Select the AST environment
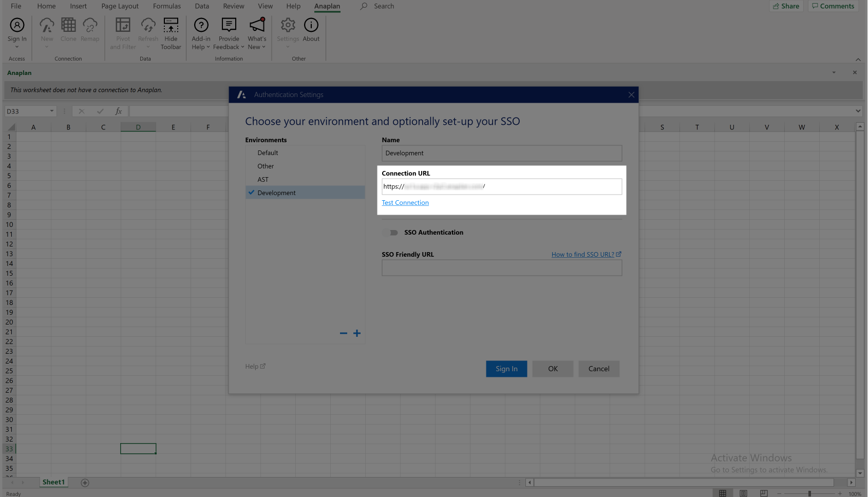868x497 pixels. [305, 180]
